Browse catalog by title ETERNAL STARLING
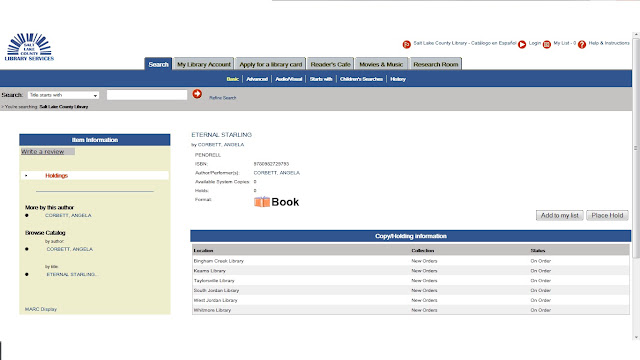Viewport: 640px width, 360px height. tap(72, 274)
